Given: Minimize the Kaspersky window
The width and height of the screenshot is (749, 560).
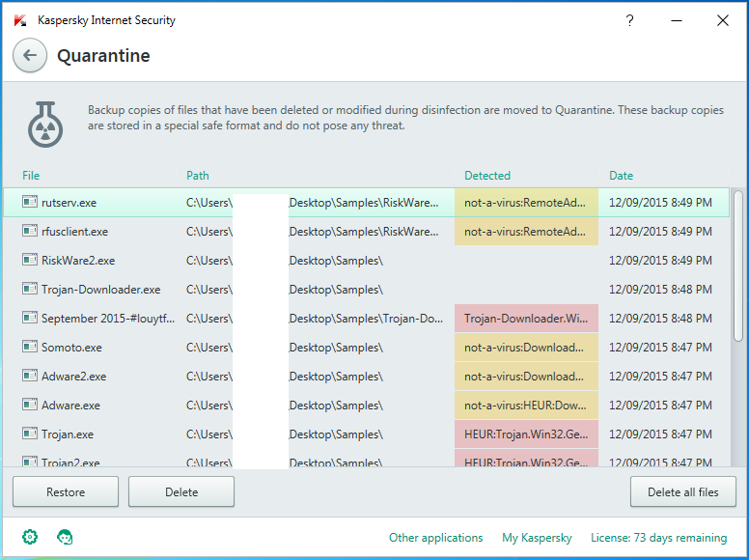Looking at the screenshot, I should tap(677, 20).
